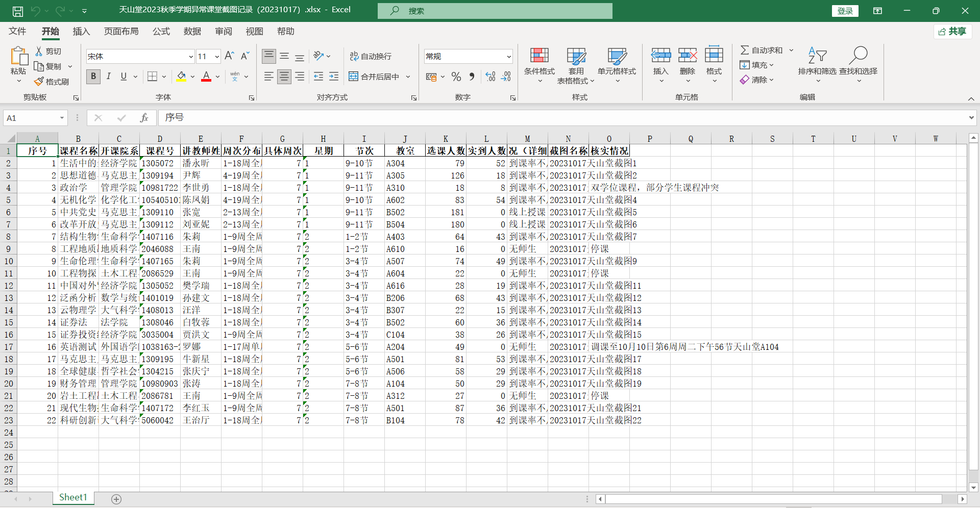
Task: Apply red font color swatch
Action: click(x=206, y=77)
